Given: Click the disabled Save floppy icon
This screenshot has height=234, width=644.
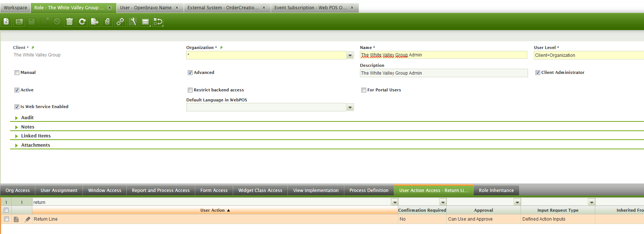Looking at the screenshot, I should coord(32,22).
